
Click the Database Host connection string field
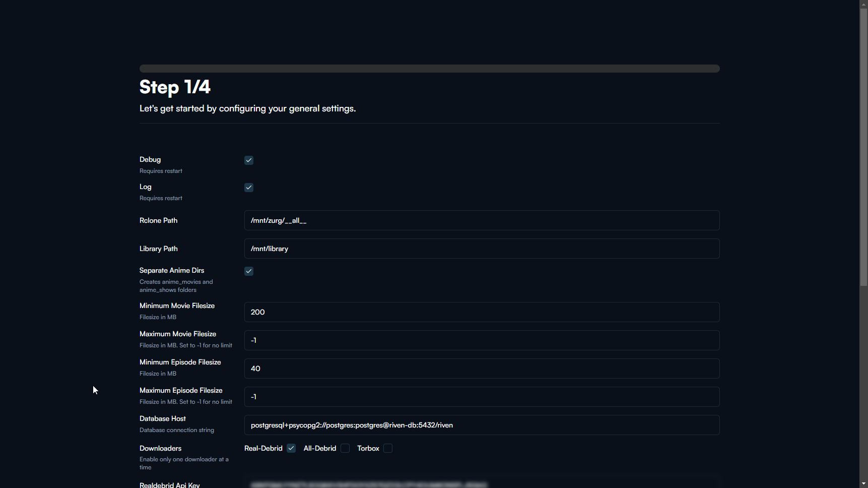point(482,425)
